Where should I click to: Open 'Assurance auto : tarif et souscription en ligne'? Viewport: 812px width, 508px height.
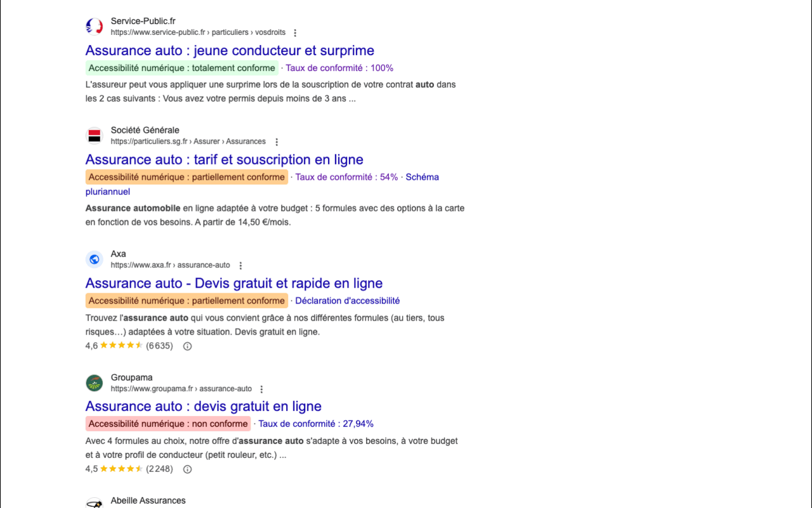pyautogui.click(x=224, y=159)
